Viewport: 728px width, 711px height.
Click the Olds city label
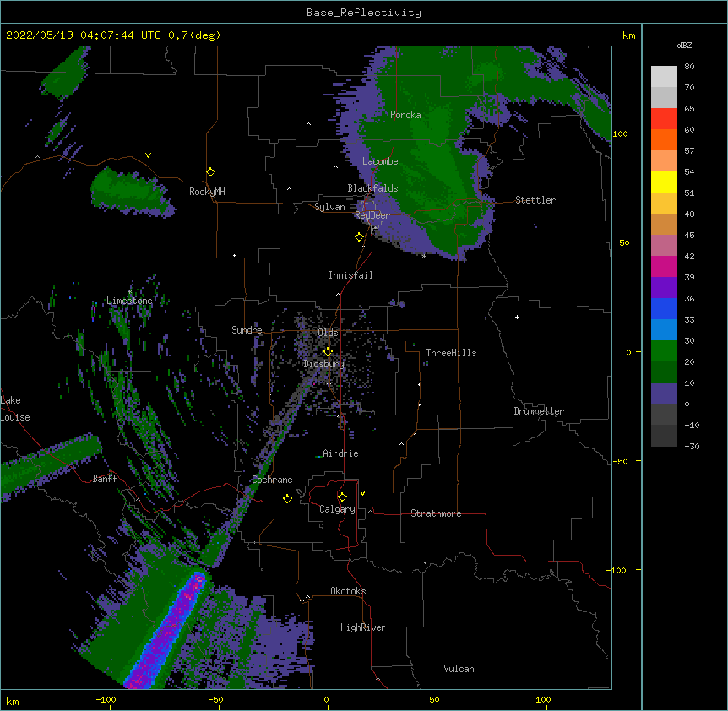(x=328, y=333)
